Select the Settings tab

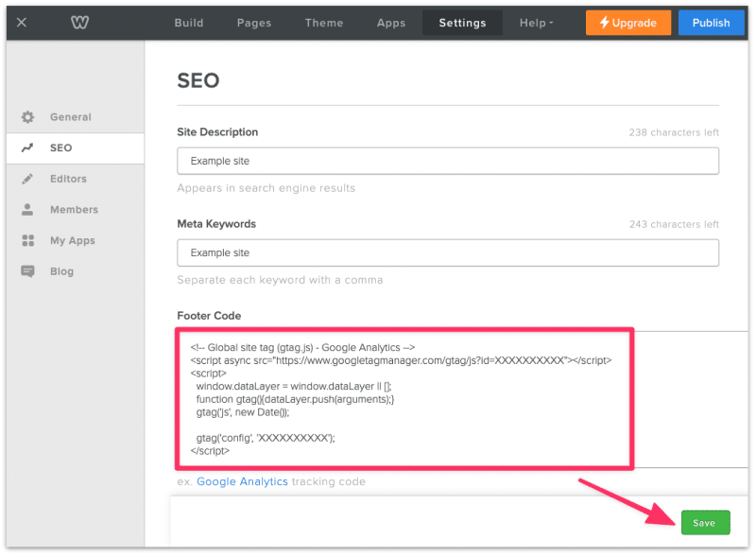(461, 22)
